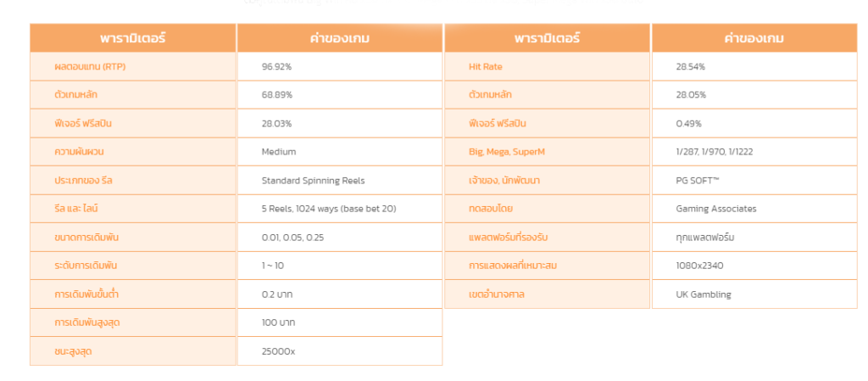
Task: Click the 96.92% RTP value cell
Action: (x=340, y=66)
